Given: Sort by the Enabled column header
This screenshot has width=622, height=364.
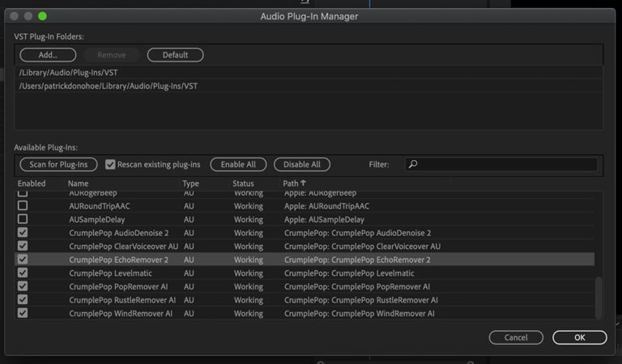Looking at the screenshot, I should tap(32, 184).
